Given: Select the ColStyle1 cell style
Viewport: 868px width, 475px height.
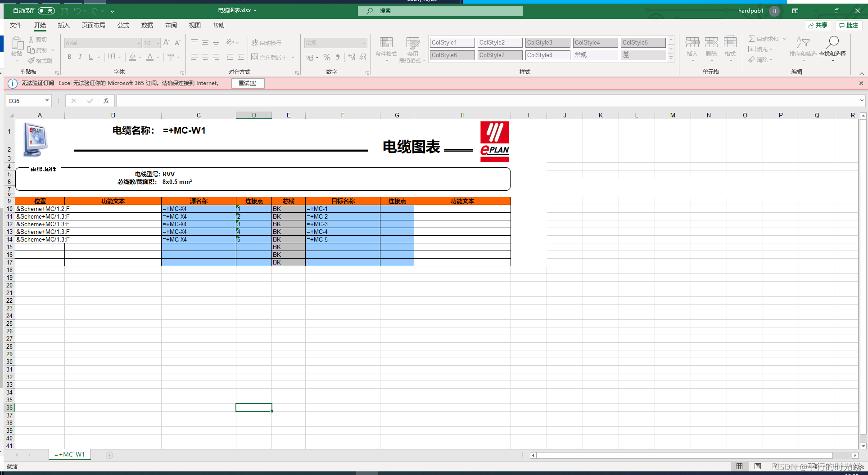Looking at the screenshot, I should coord(452,42).
